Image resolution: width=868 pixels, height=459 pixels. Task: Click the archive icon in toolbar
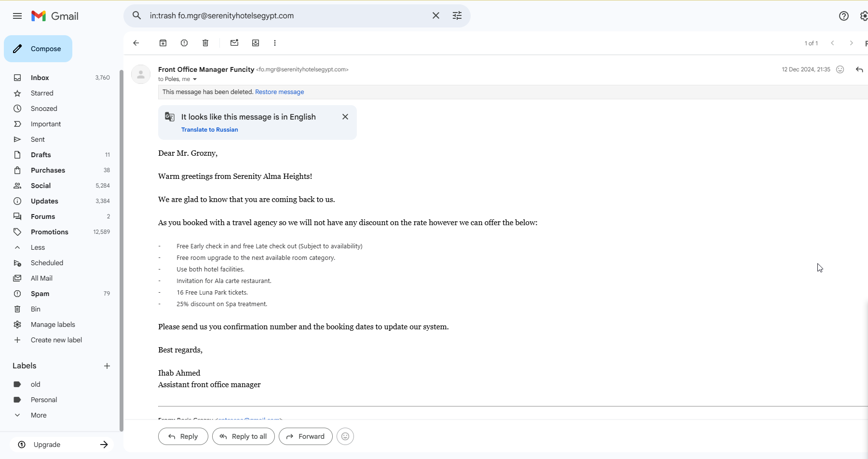163,43
